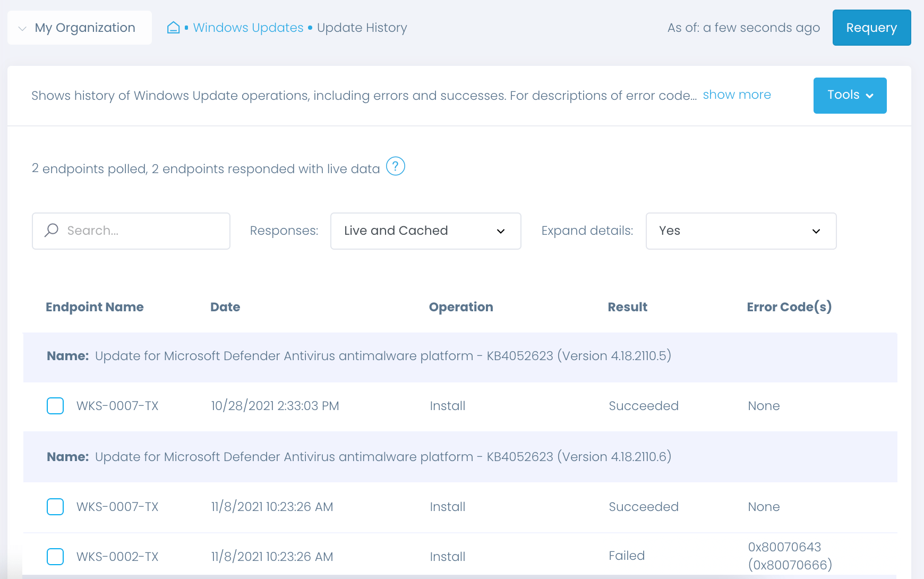924x579 pixels.
Task: Click the Requery button
Action: point(871,27)
